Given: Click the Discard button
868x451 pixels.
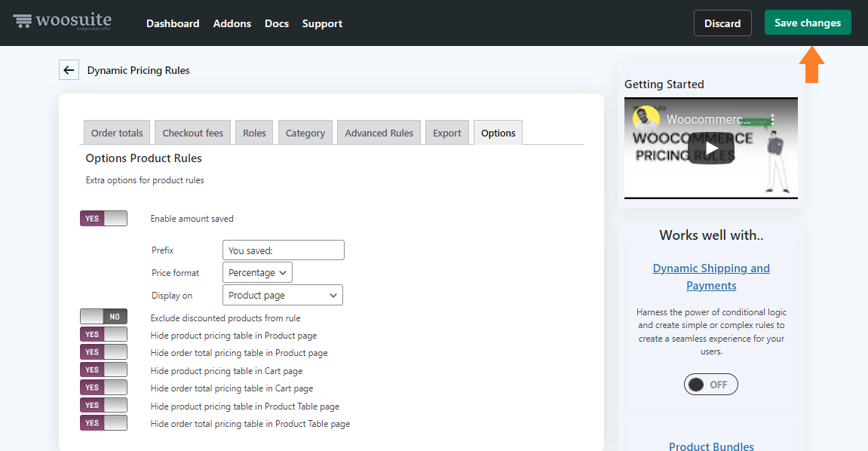Looking at the screenshot, I should (722, 23).
